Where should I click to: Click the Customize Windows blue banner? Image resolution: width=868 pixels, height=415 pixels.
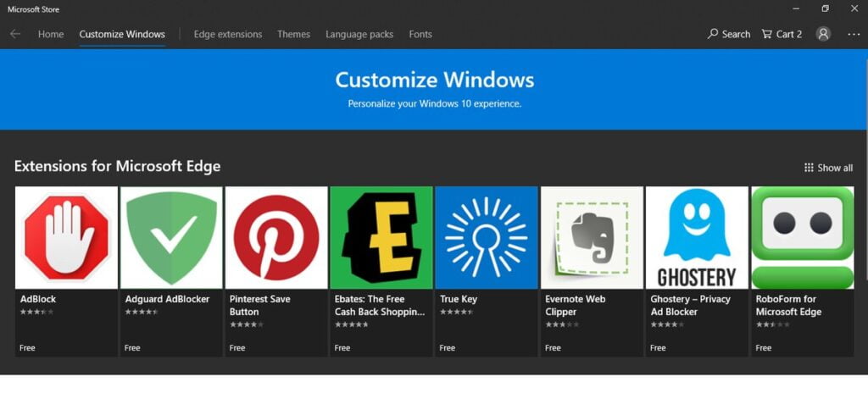(x=434, y=89)
